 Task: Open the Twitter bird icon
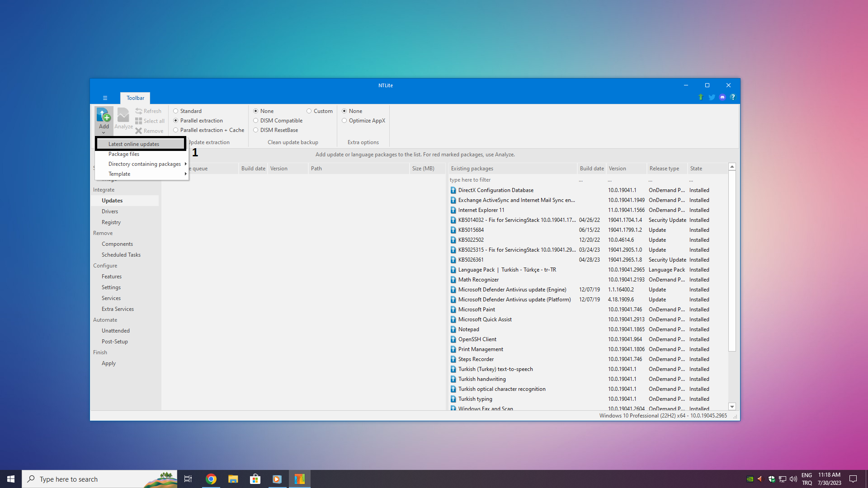712,97
